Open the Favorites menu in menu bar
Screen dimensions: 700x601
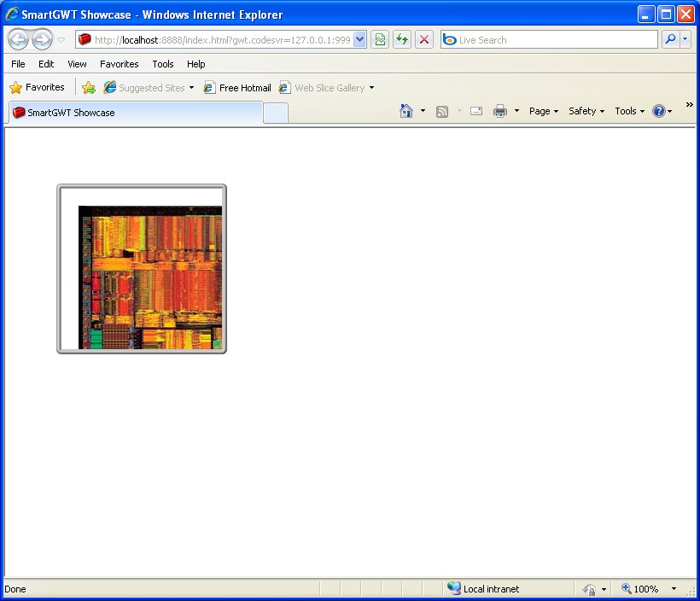120,64
